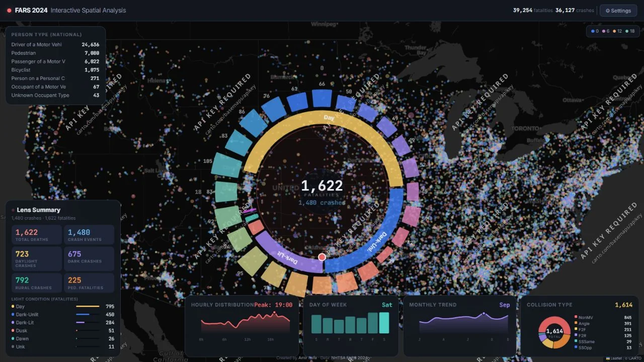Click the outer ring segment labeled 86
This screenshot has width=644, height=362.
[x=253, y=124]
